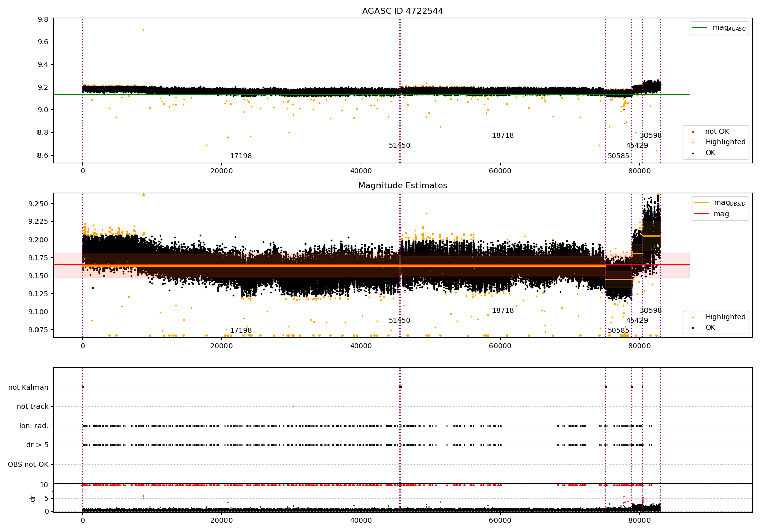Click the 'dr' y-axis label

click(33, 498)
